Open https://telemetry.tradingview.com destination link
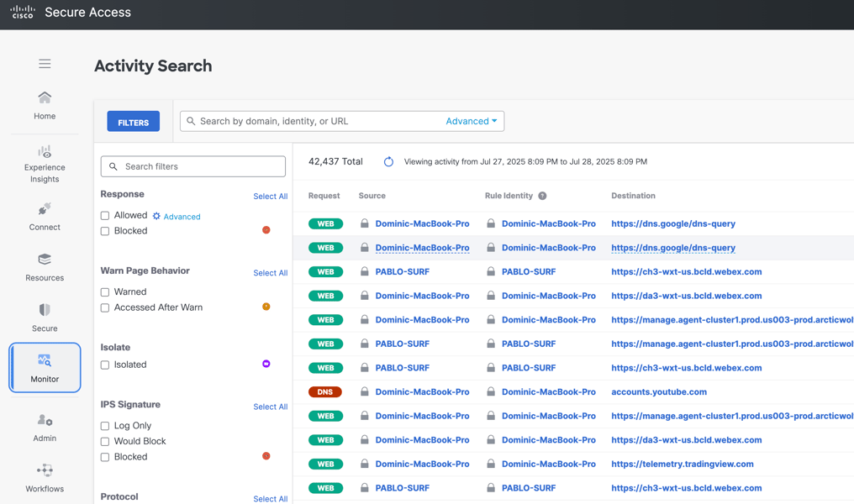 (683, 464)
